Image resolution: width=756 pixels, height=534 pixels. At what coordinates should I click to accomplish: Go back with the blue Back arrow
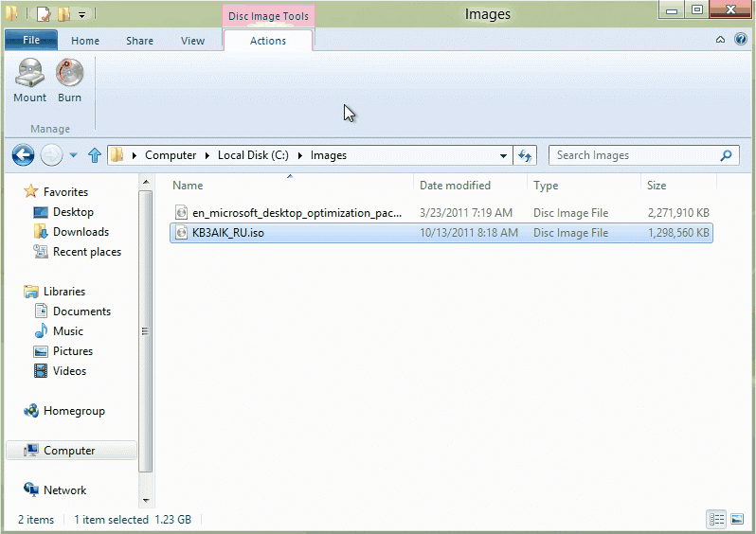coord(23,155)
